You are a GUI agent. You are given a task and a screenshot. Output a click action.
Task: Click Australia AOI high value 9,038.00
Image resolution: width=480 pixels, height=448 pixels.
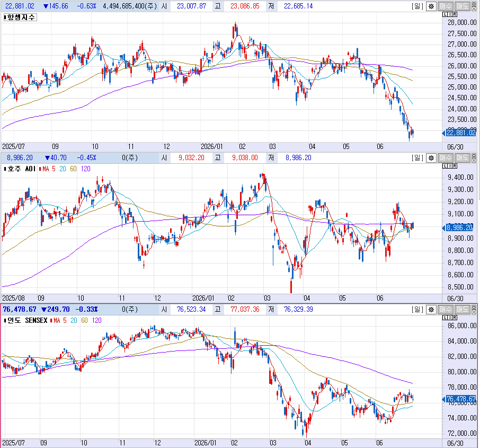click(x=245, y=158)
